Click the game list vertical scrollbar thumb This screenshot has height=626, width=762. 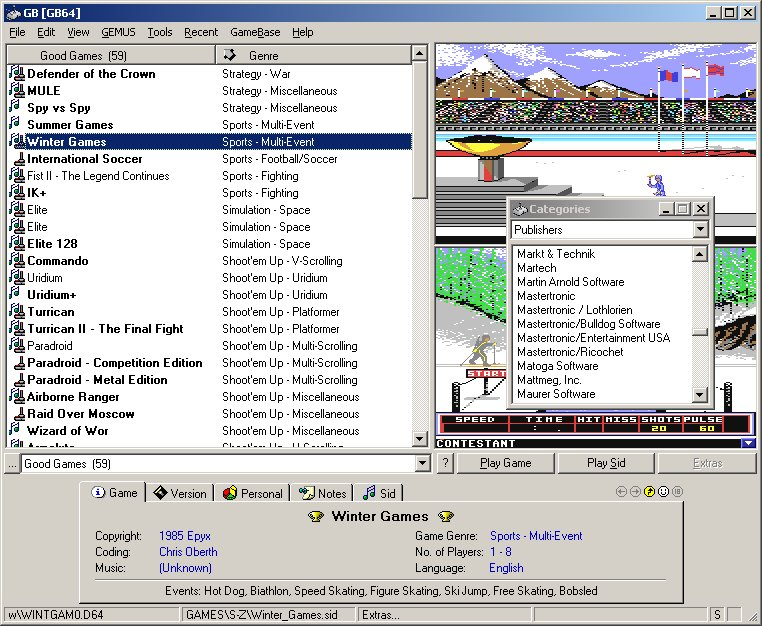click(x=419, y=130)
